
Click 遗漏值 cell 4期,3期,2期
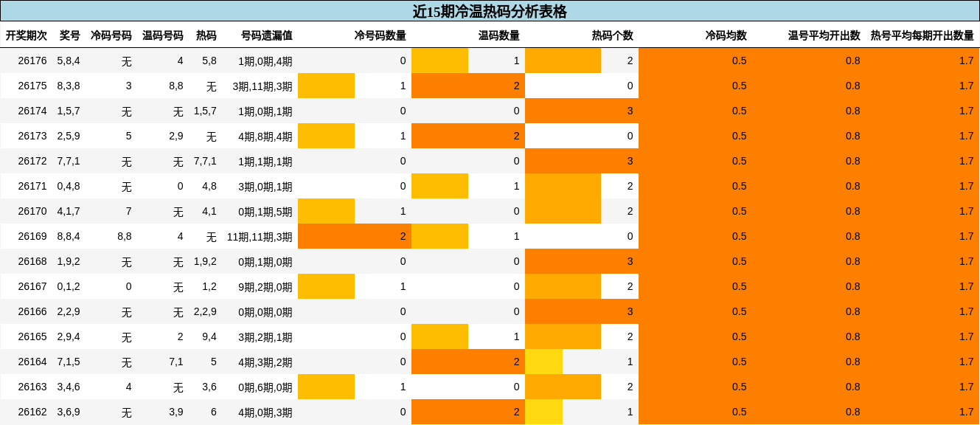click(265, 362)
